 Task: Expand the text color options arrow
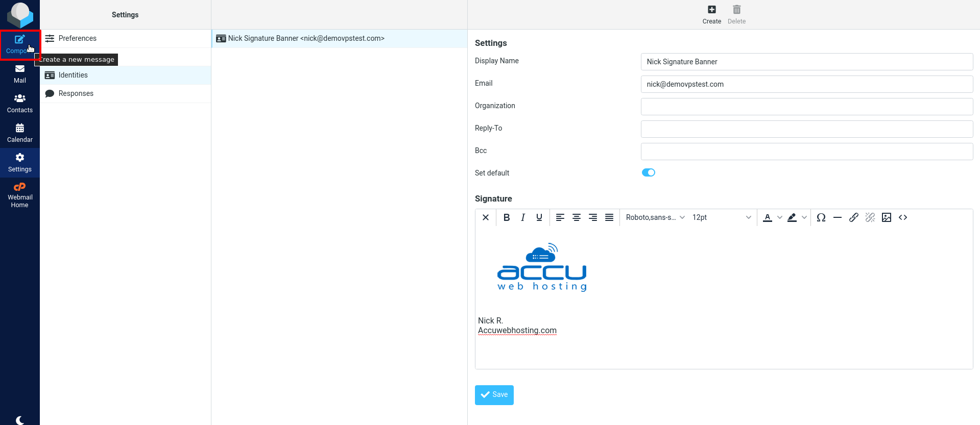tap(780, 217)
